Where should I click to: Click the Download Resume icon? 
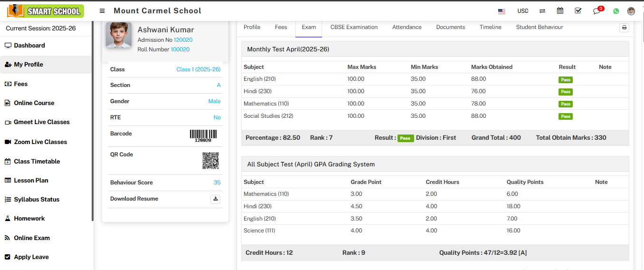tap(215, 199)
